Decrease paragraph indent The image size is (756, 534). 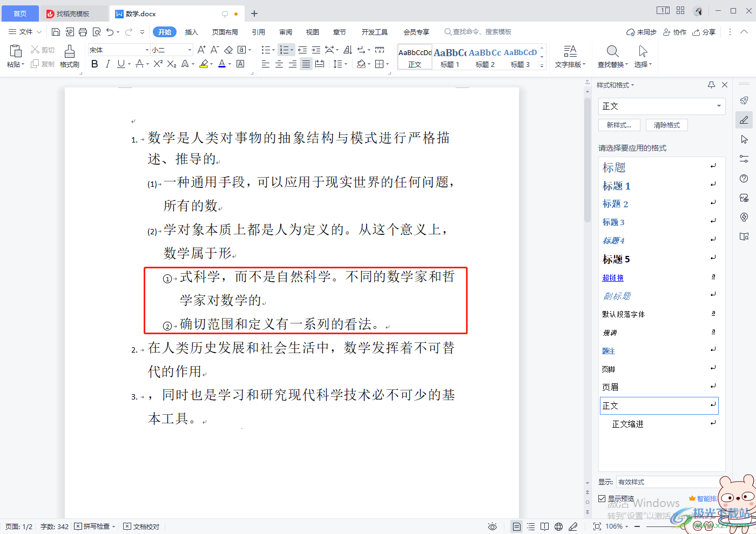click(302, 50)
